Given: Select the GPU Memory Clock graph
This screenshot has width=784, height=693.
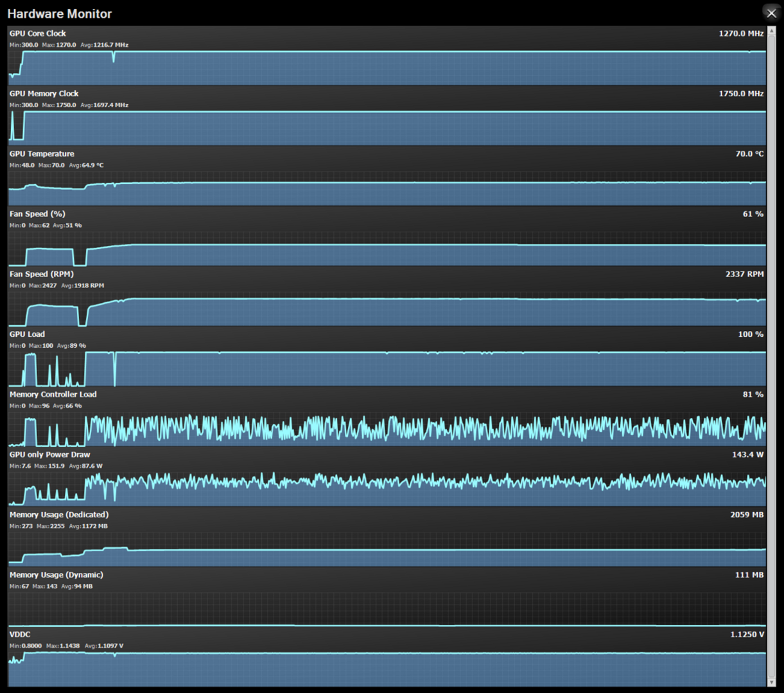Looking at the screenshot, I should (387, 128).
